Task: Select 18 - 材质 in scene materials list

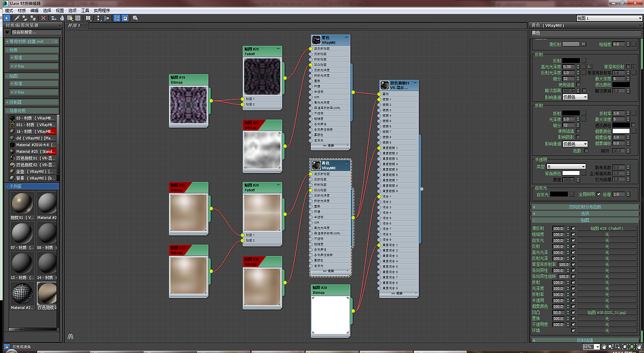Action: pyautogui.click(x=34, y=131)
